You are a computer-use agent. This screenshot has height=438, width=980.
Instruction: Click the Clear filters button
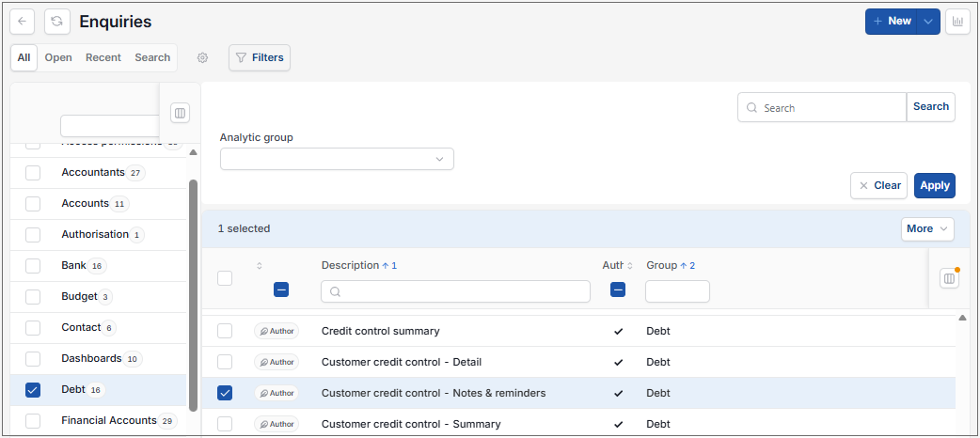click(878, 185)
